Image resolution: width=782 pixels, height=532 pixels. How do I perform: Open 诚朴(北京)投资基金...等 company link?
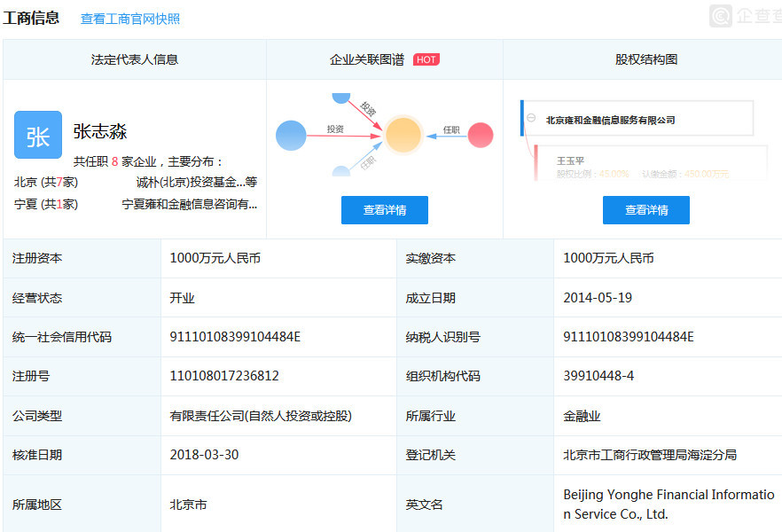click(x=197, y=182)
